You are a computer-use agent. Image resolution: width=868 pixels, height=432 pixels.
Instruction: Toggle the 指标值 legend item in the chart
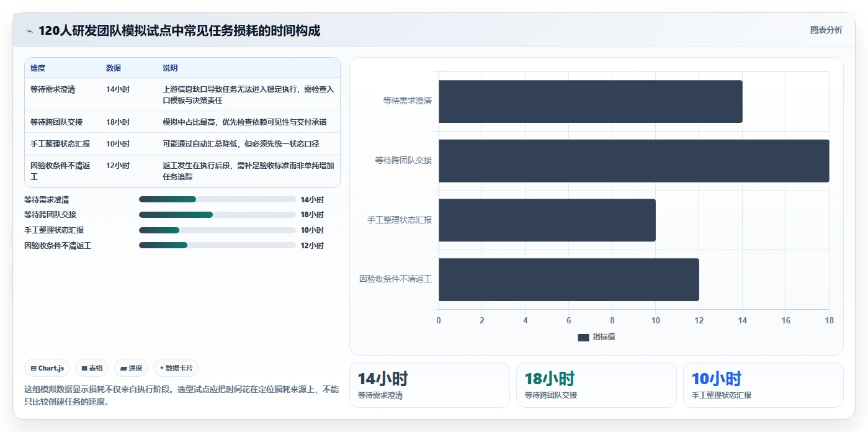(596, 337)
